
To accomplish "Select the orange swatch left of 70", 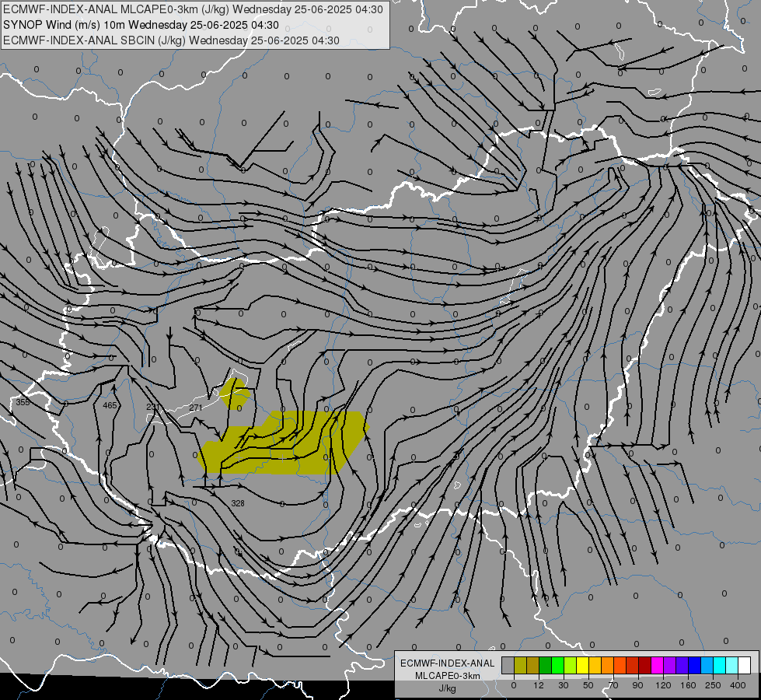I will 608,665.
